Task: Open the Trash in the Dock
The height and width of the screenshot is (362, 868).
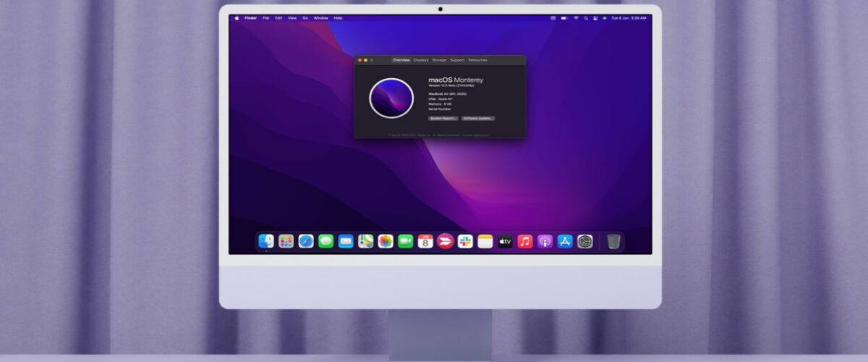Action: tap(613, 241)
